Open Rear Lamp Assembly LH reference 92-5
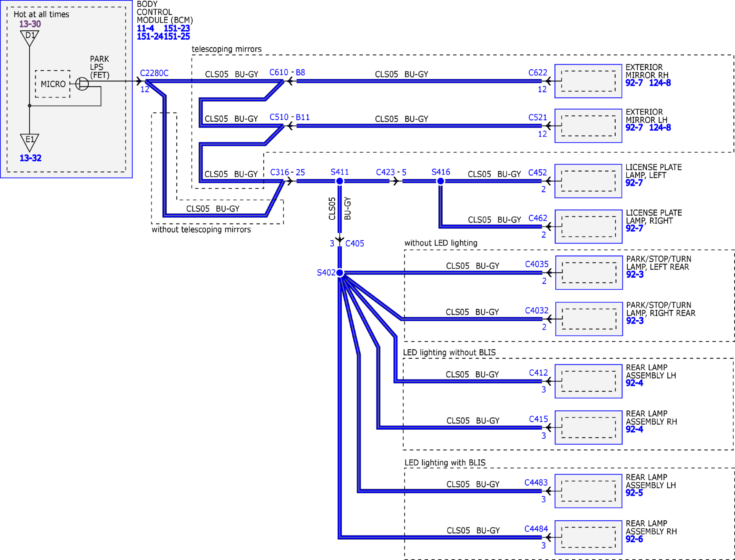The height and width of the screenshot is (560, 735). (x=634, y=493)
